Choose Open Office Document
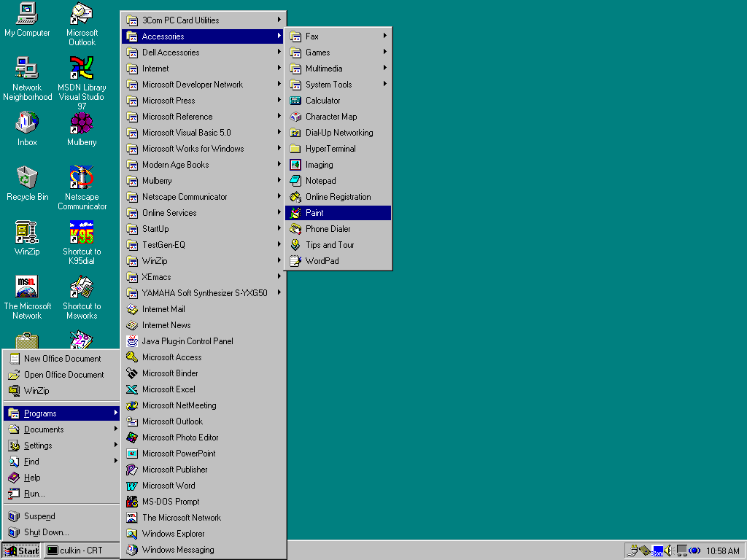This screenshot has width=747, height=560. tap(62, 375)
